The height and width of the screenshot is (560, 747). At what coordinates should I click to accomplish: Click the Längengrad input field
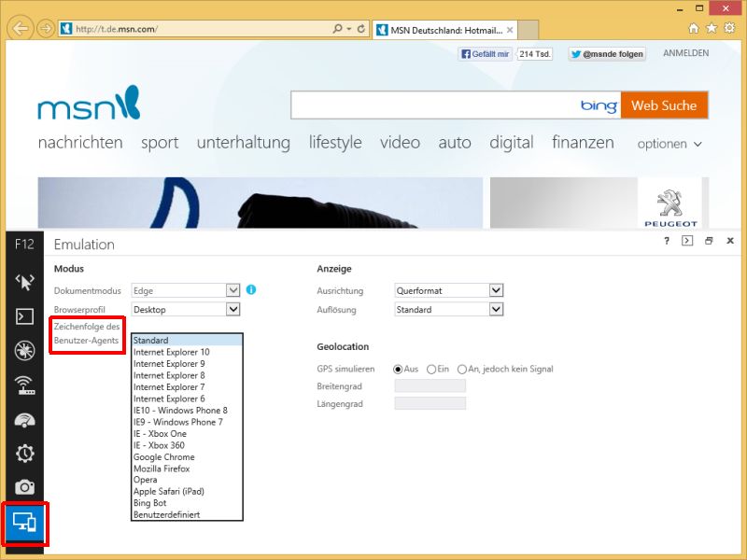point(430,404)
